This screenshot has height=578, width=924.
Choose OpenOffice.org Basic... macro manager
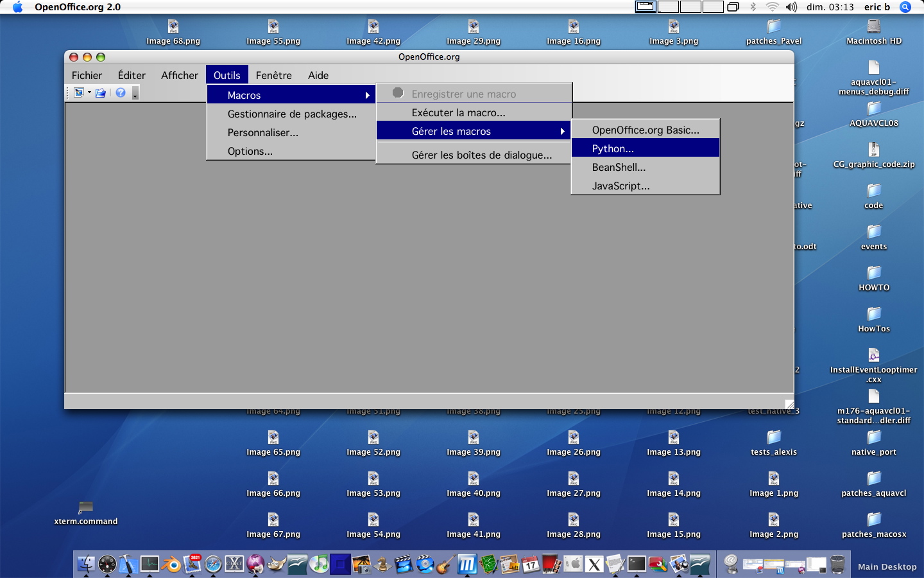tap(646, 130)
